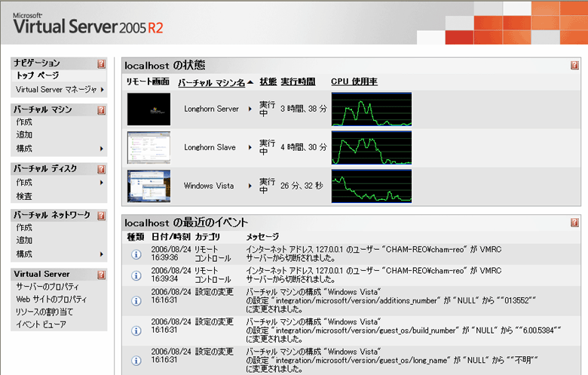
Task: Open help icon in Virtual Server panel
Action: pyautogui.click(x=101, y=275)
